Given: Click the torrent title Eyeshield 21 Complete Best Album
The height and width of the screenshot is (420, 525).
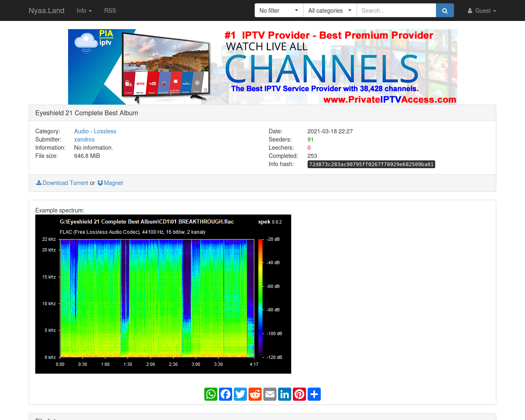Looking at the screenshot, I should click(87, 113).
